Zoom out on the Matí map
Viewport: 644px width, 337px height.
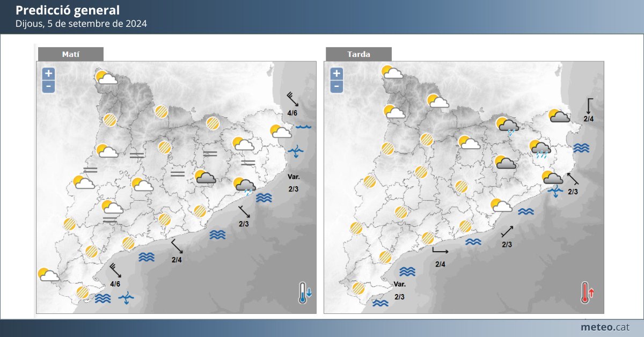48,86
